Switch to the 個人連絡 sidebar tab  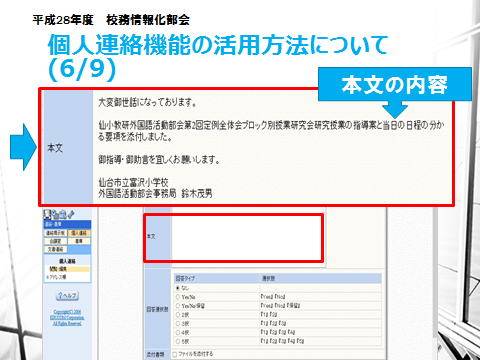(79, 233)
